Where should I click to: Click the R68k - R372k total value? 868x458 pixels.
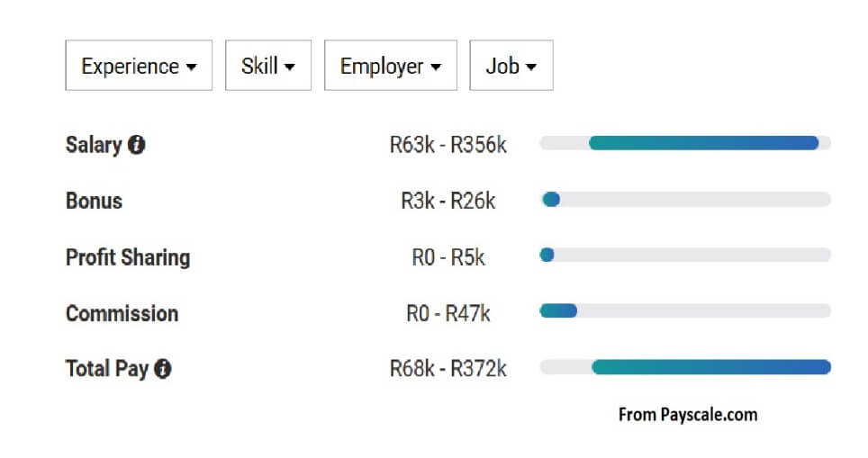click(x=448, y=368)
